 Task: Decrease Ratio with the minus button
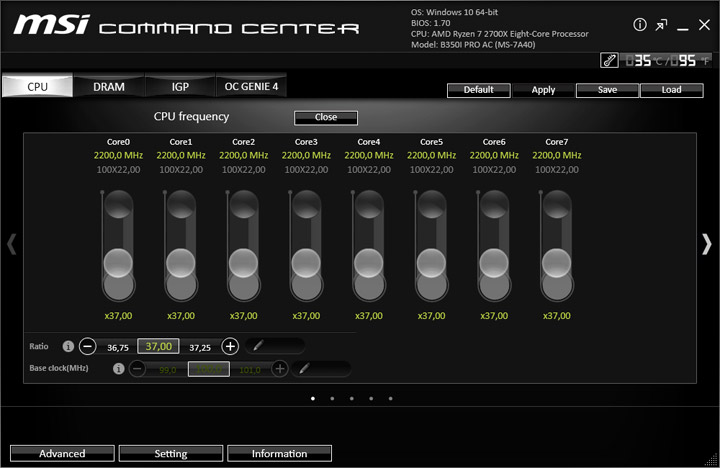pos(88,346)
